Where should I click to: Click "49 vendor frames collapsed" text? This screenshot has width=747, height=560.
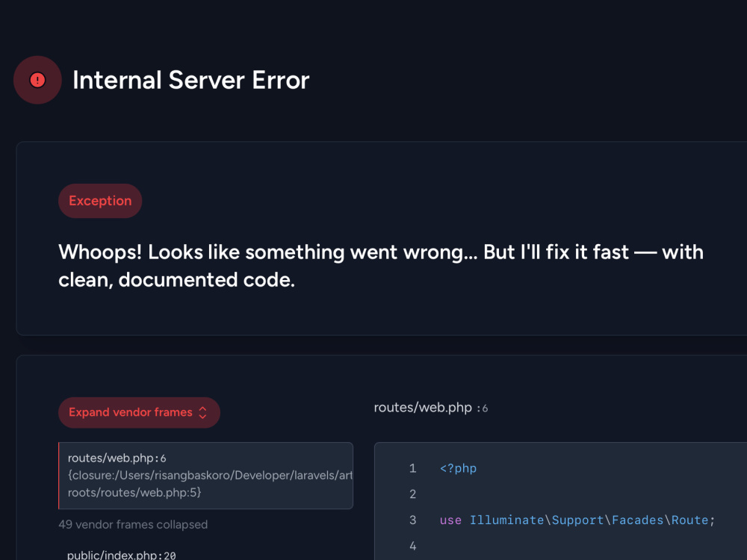tap(133, 524)
